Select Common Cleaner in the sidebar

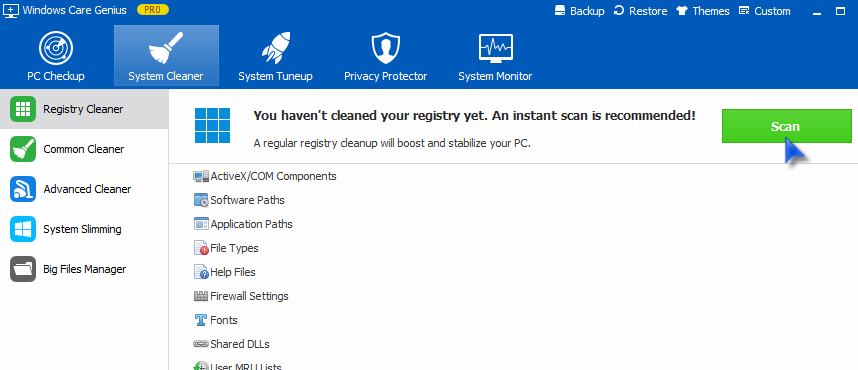(84, 149)
